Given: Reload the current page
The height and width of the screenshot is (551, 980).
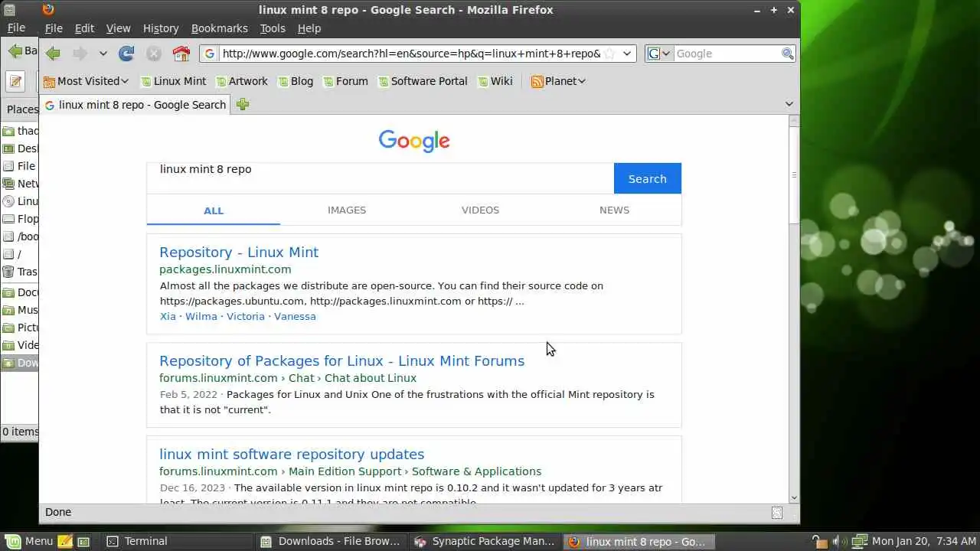Looking at the screenshot, I should [127, 54].
